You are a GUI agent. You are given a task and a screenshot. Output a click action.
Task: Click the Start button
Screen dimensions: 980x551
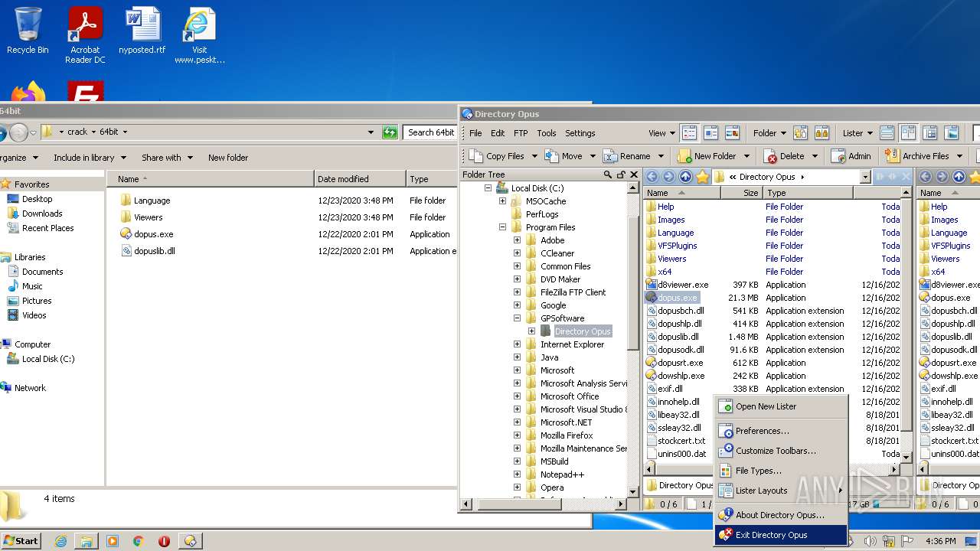coord(21,540)
